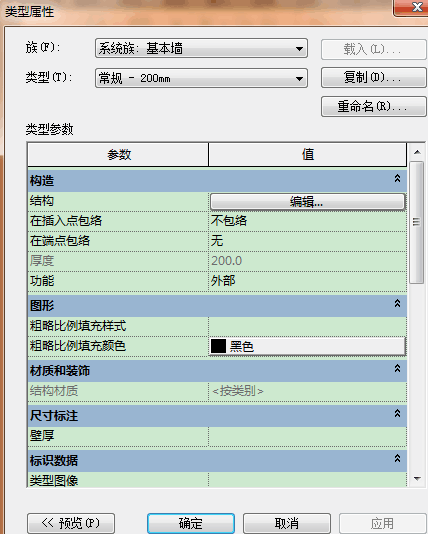
Task: Select the 不包络 wrapping at inserts value
Action: [x=307, y=221]
